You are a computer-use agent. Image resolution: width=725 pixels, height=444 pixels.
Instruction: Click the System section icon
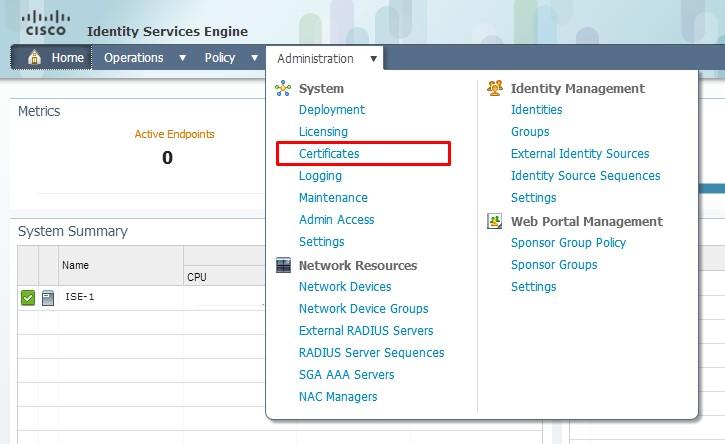283,88
